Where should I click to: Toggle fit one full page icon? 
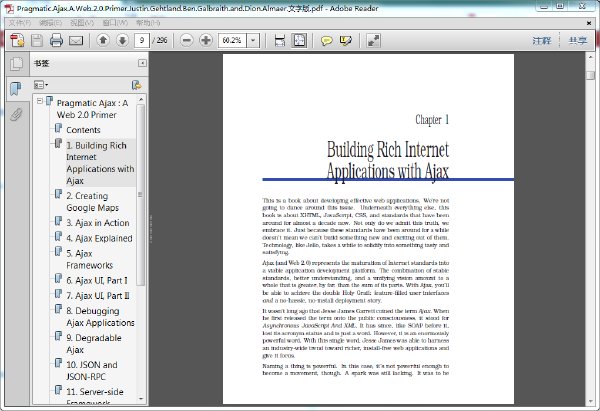tap(299, 40)
